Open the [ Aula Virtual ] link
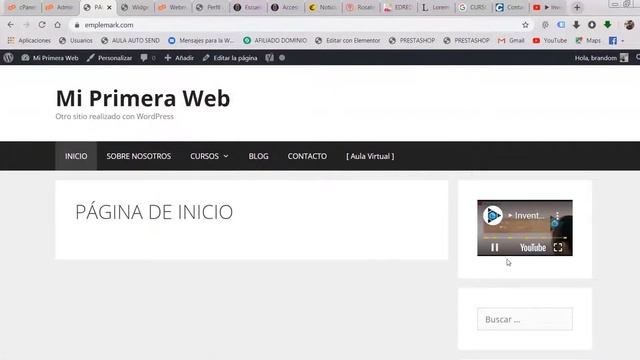This screenshot has height=360, width=640. click(370, 156)
